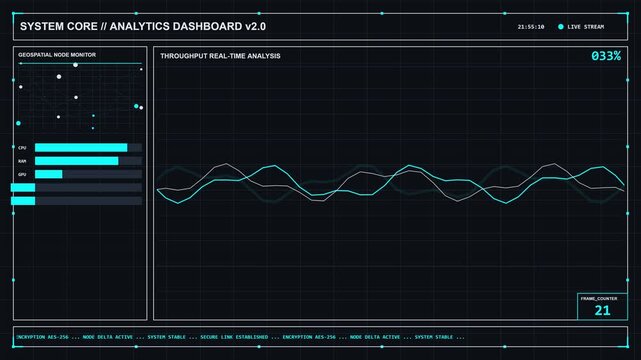Click the cyan LIVE STREAM indicator dot
The height and width of the screenshot is (360, 641).
(x=560, y=27)
